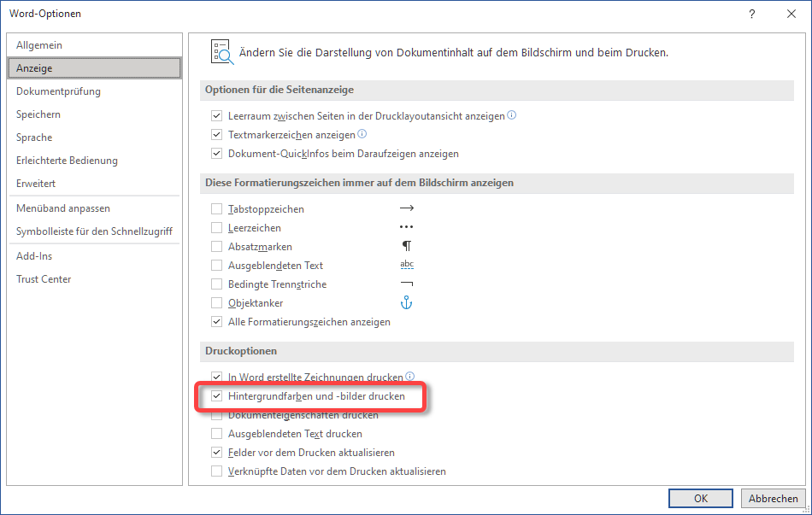Click the blue anchor icon for Objektanker

pyautogui.click(x=407, y=303)
